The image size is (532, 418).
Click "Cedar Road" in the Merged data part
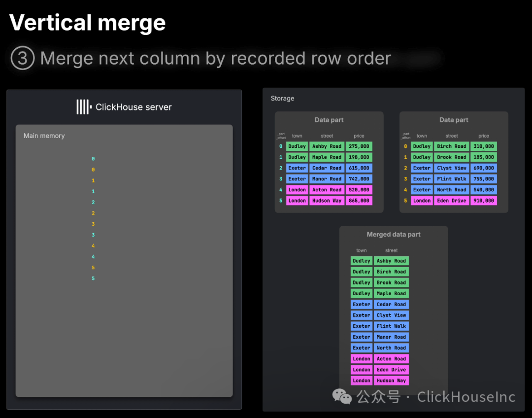[x=391, y=304]
